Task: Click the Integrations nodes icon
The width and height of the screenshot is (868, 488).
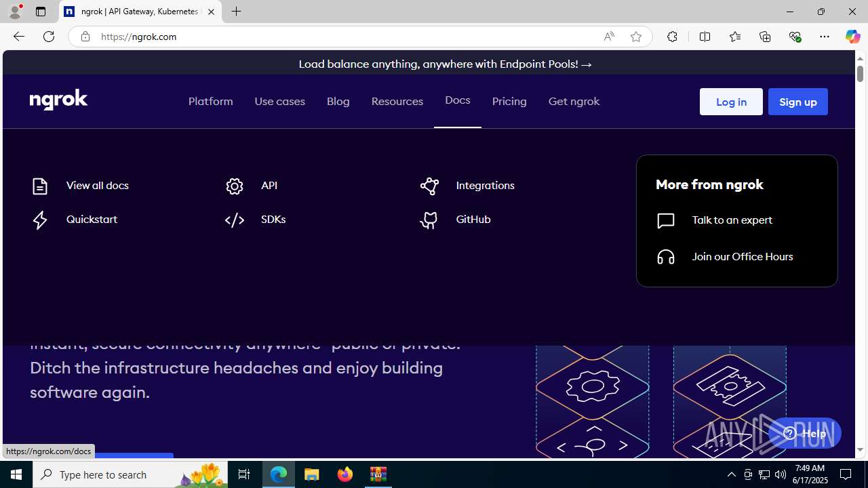Action: point(429,186)
